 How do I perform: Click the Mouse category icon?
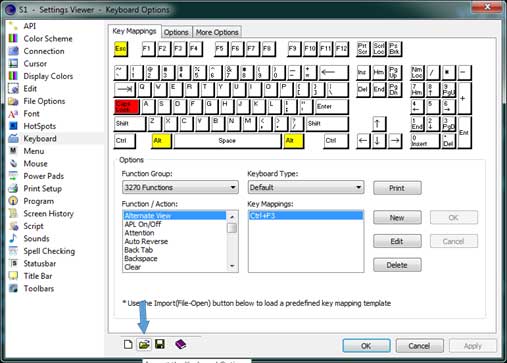(x=13, y=163)
